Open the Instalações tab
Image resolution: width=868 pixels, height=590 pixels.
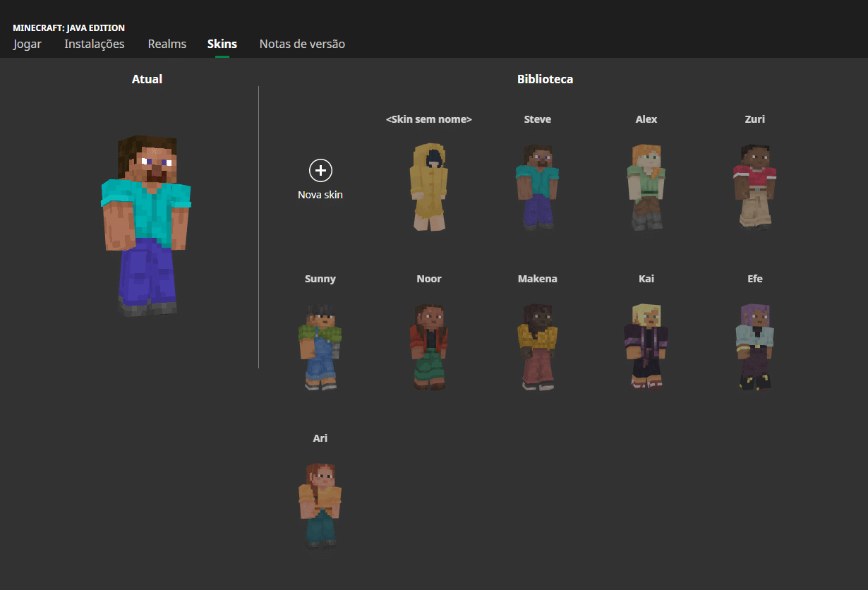[x=95, y=44]
